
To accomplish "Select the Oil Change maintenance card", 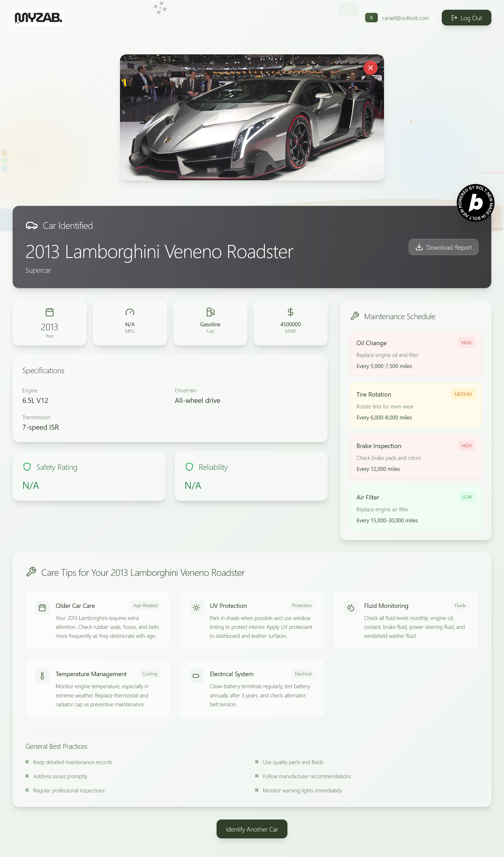I will [415, 354].
